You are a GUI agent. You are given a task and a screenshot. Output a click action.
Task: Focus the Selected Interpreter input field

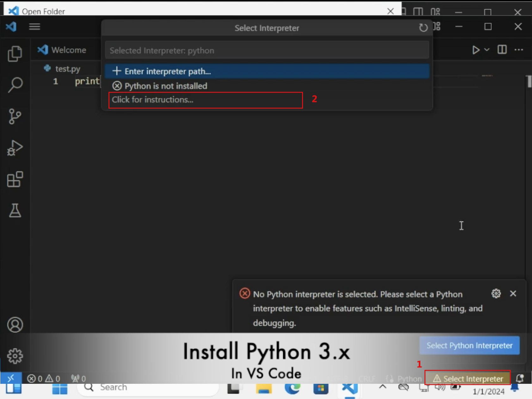[x=267, y=50]
